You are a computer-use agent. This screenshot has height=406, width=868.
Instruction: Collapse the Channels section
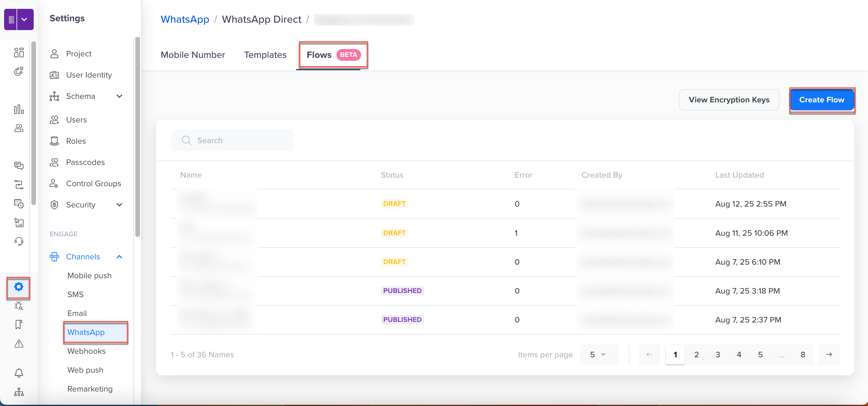click(119, 257)
